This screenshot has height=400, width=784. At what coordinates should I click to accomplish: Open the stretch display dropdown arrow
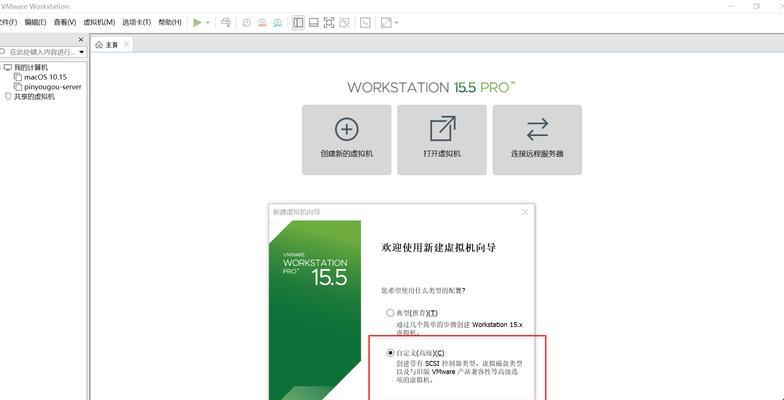pyautogui.click(x=396, y=22)
